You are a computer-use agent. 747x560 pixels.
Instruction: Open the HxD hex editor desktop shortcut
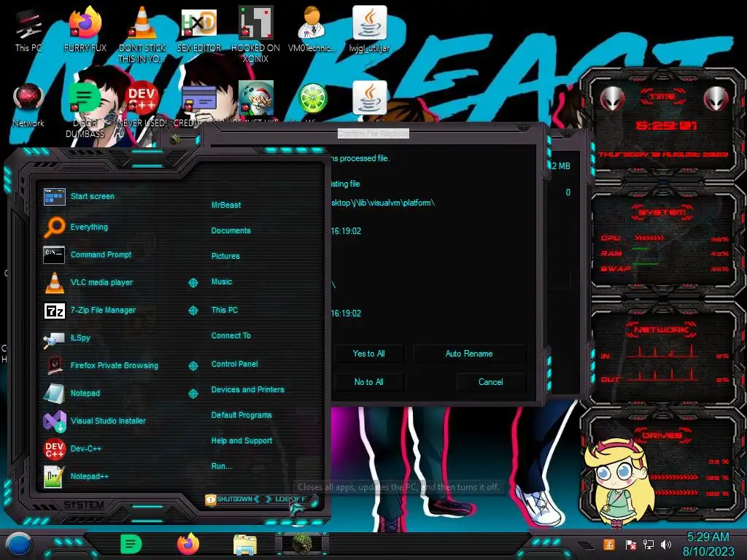(x=199, y=29)
